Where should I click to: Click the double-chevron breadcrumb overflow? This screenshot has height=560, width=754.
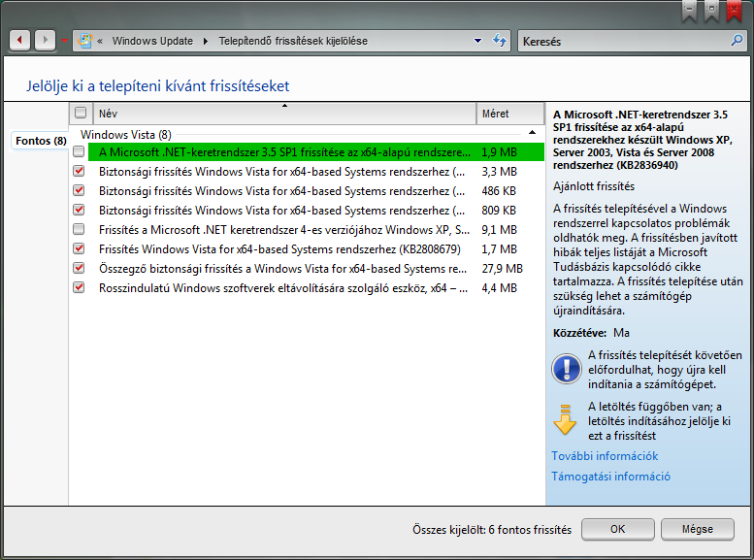click(x=100, y=42)
